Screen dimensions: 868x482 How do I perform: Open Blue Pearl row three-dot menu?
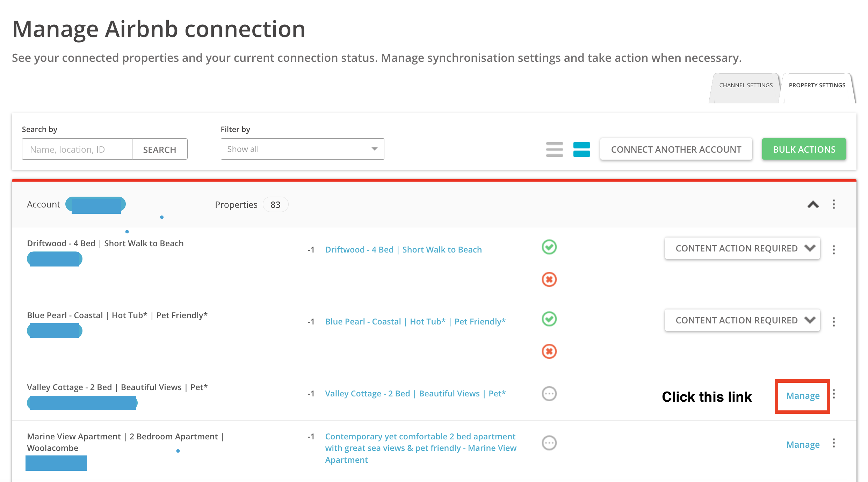834,321
